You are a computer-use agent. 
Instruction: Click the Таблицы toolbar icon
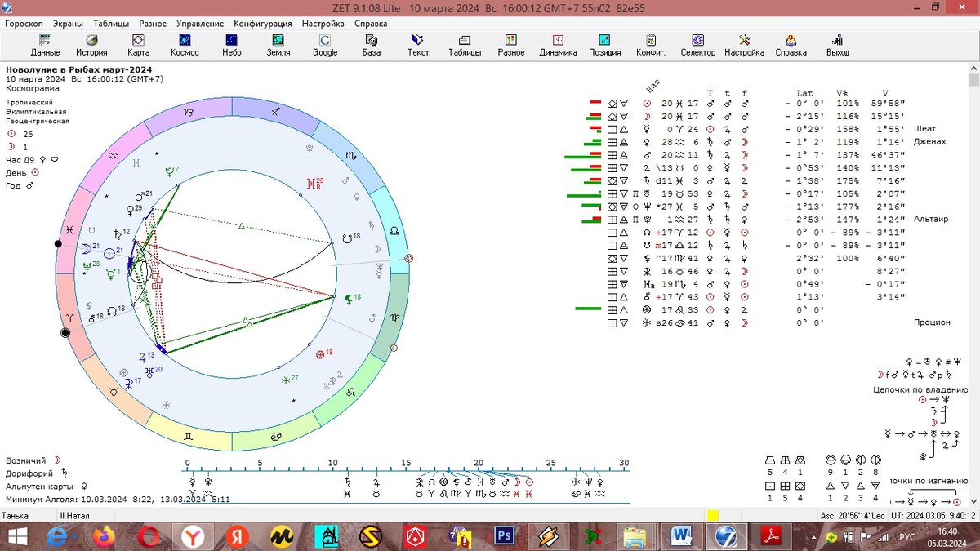465,45
